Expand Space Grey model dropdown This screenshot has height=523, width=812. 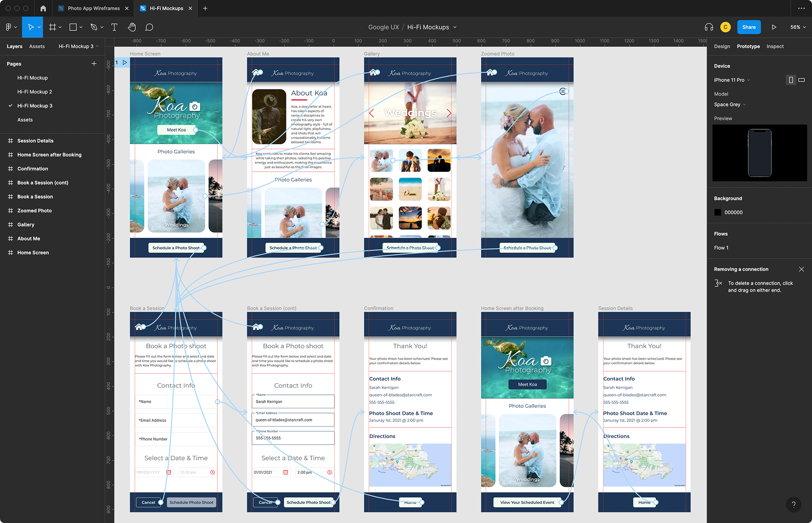click(x=730, y=105)
